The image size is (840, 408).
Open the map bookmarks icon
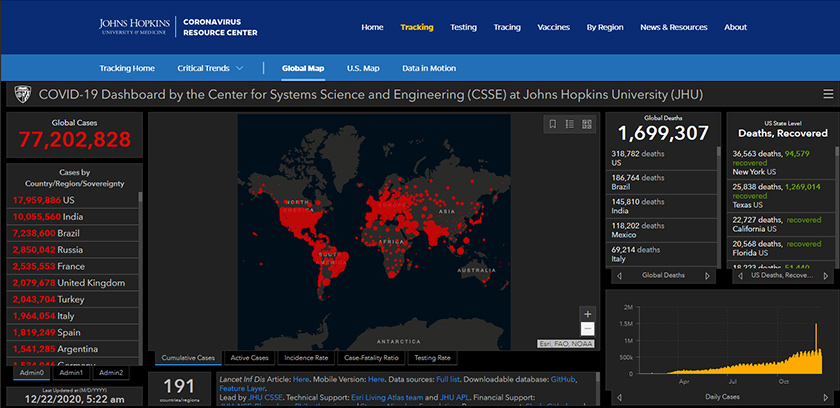pyautogui.click(x=552, y=124)
